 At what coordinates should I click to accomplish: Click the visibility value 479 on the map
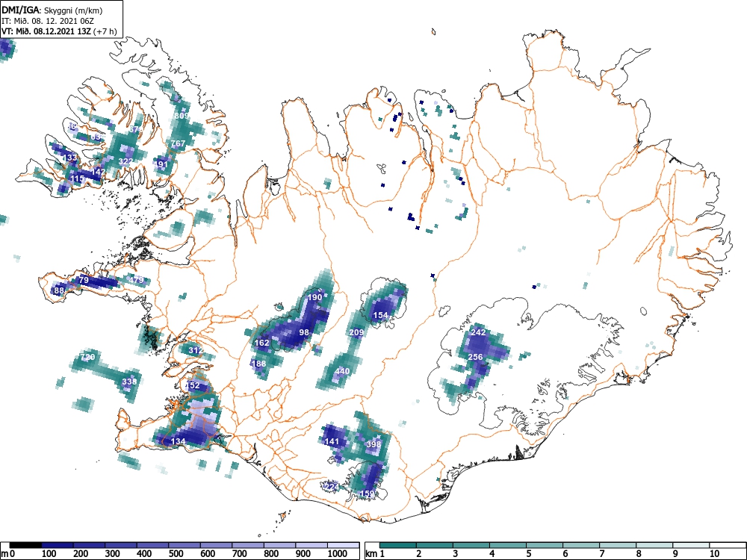(x=136, y=279)
